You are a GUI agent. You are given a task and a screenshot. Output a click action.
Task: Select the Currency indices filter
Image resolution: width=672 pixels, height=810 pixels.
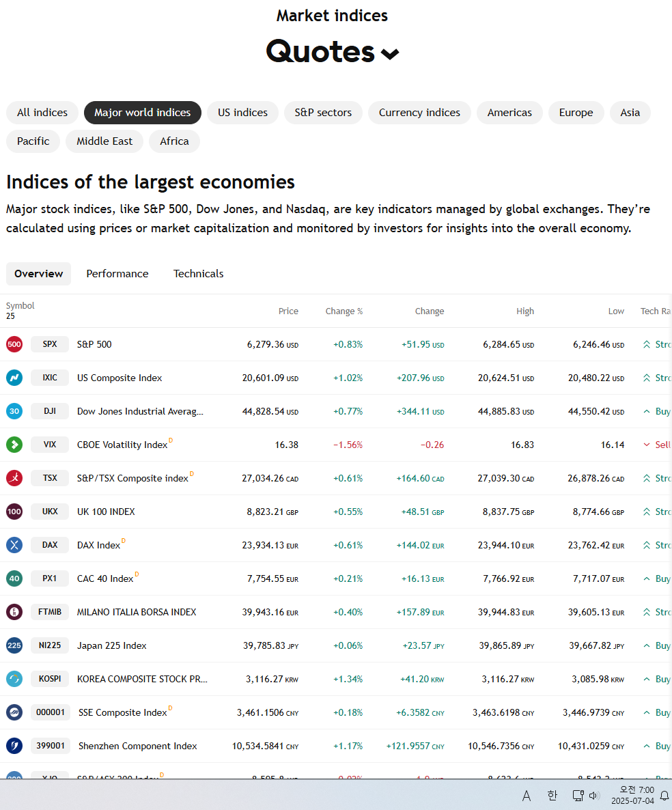click(419, 113)
